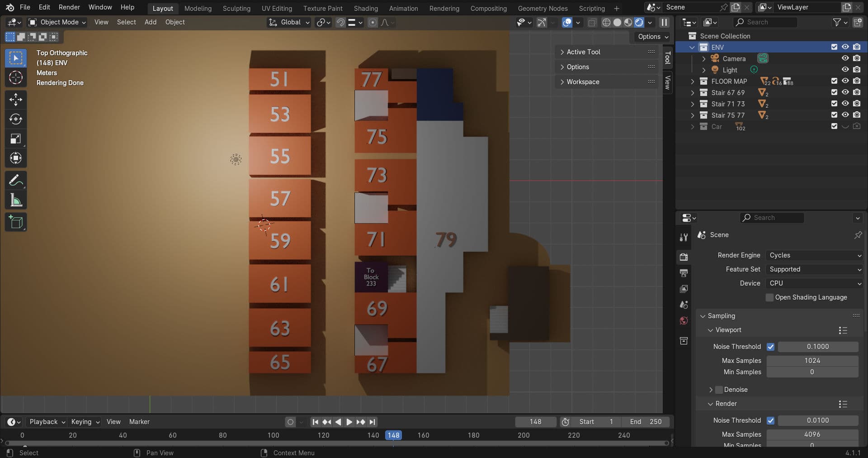The image size is (868, 458).
Task: Open the viewport Add menu
Action: click(151, 22)
